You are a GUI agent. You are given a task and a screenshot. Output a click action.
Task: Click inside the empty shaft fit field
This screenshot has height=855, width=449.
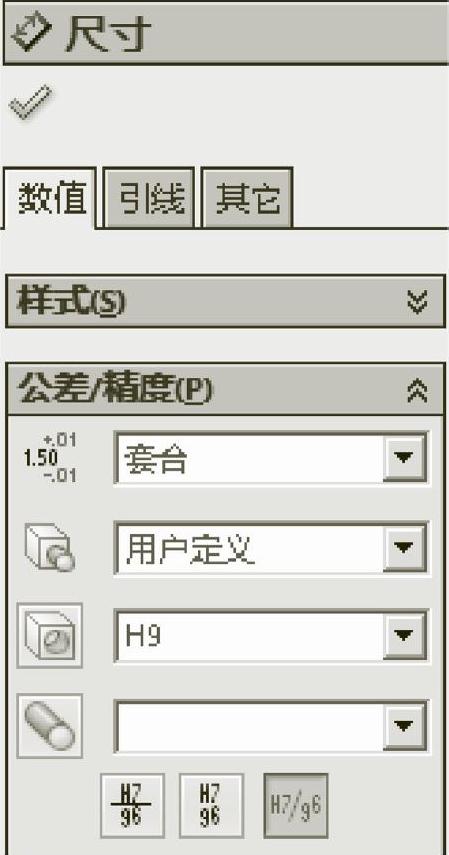(250, 726)
